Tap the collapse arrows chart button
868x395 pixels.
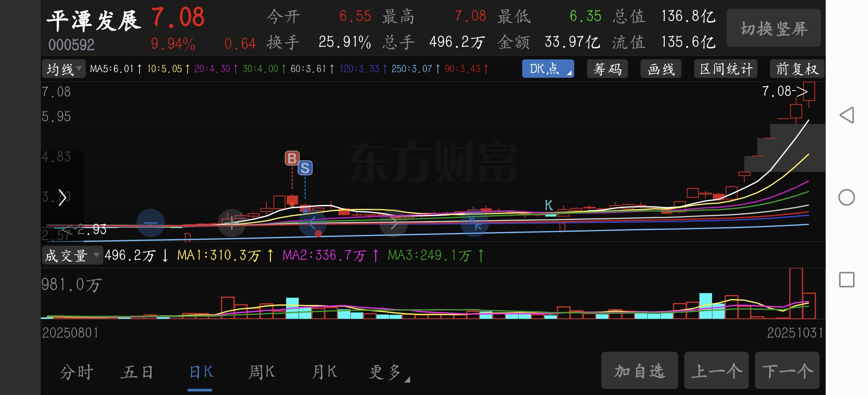474,223
